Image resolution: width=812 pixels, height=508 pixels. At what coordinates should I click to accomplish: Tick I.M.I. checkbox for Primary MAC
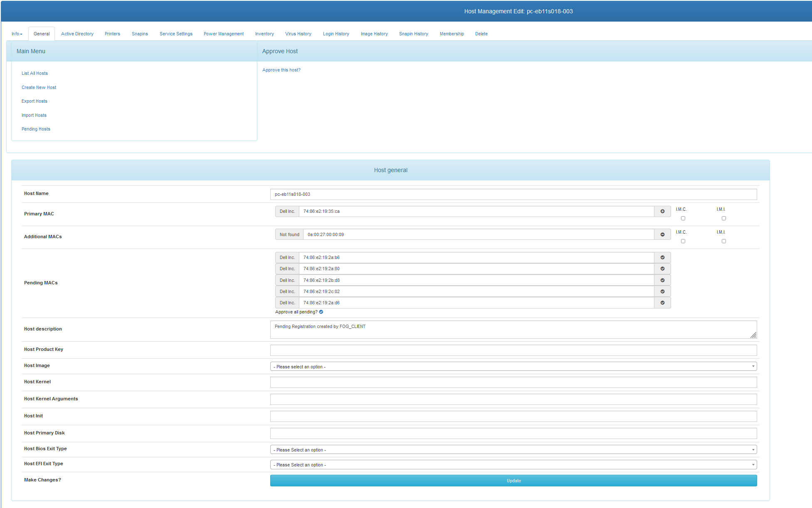click(724, 218)
